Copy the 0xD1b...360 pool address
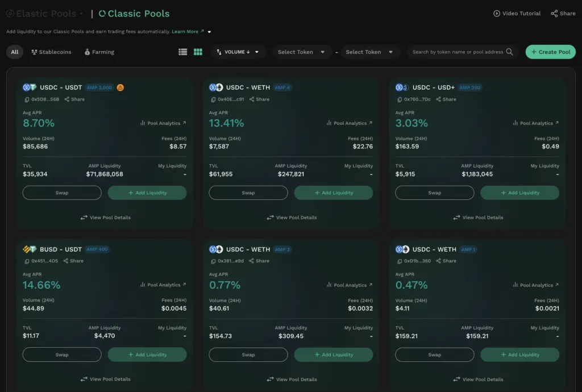This screenshot has height=392, width=582. [x=400, y=261]
